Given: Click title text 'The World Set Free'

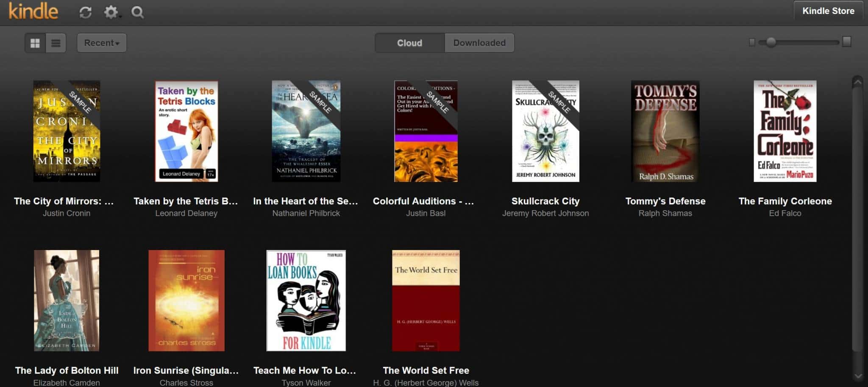Looking at the screenshot, I should click(426, 370).
